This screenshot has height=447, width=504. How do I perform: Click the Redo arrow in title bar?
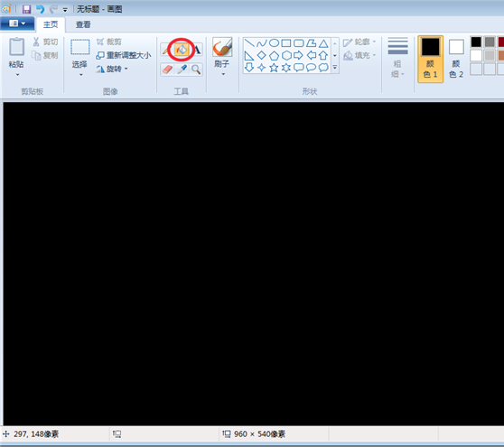(x=53, y=9)
